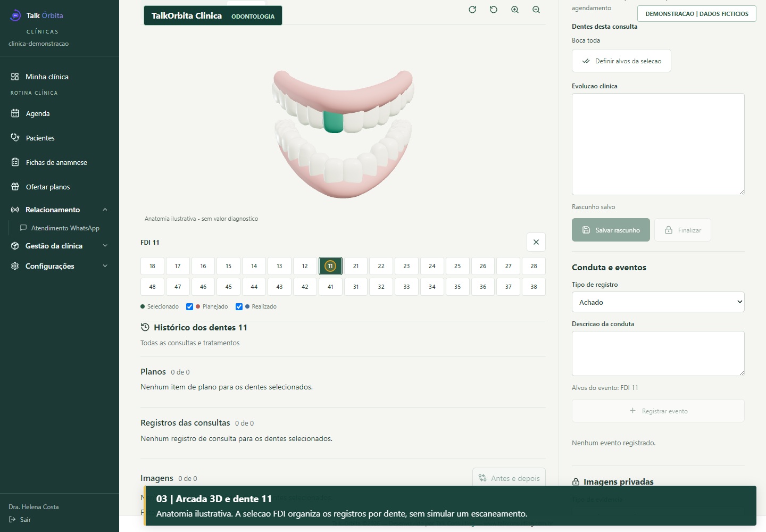Click the Finalizar button

[x=682, y=230]
